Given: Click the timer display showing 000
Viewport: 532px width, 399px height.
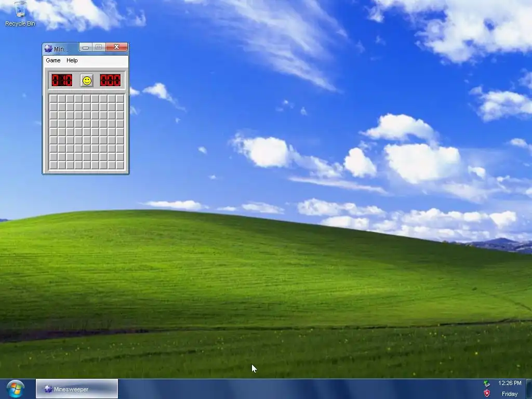Looking at the screenshot, I should (x=110, y=81).
